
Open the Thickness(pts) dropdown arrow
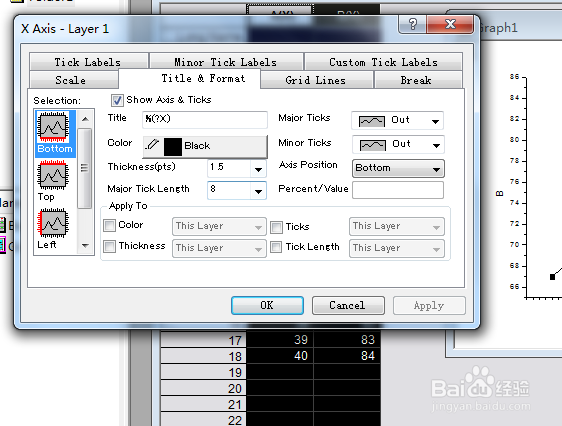coord(258,169)
